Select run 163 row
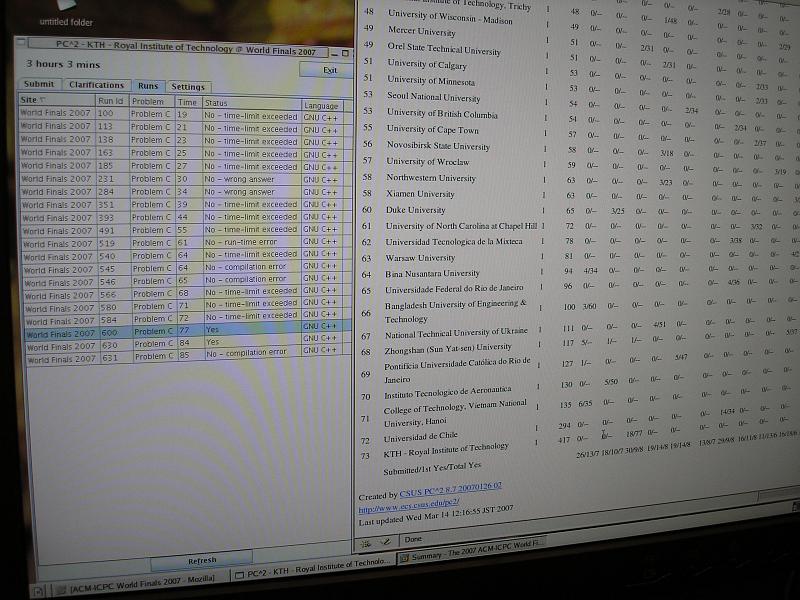This screenshot has width=800, height=600. [x=186, y=153]
